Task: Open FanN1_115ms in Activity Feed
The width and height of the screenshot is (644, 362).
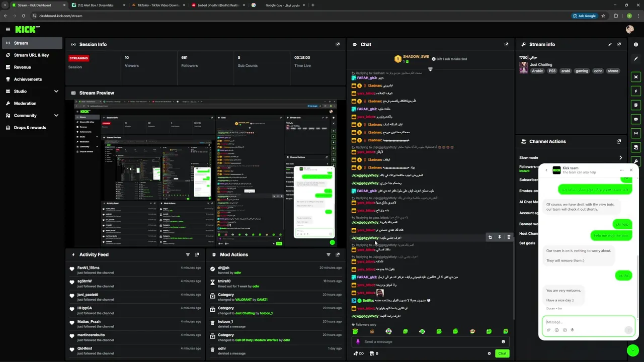Action: 89,268
